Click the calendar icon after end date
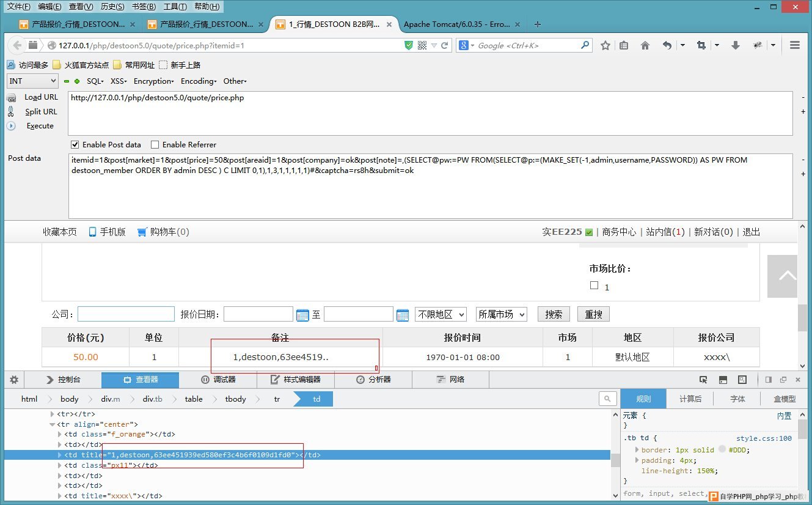This screenshot has width=812, height=505. pos(403,315)
